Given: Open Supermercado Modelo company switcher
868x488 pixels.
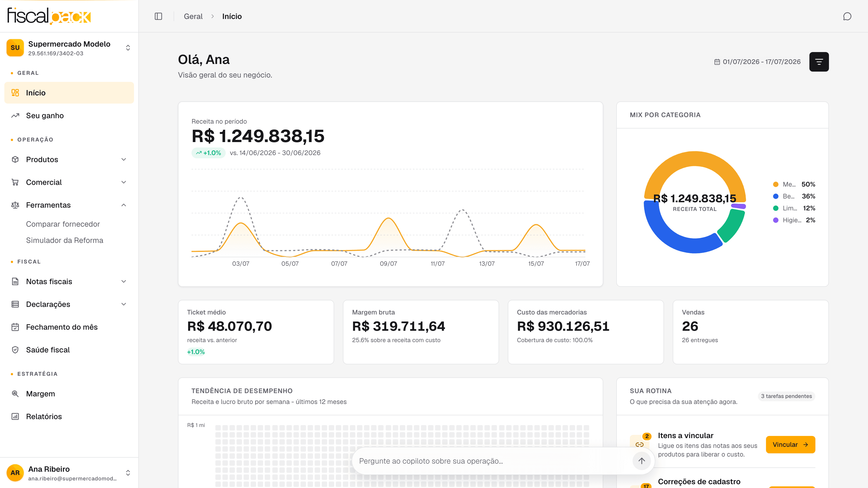Looking at the screenshot, I should (x=69, y=48).
